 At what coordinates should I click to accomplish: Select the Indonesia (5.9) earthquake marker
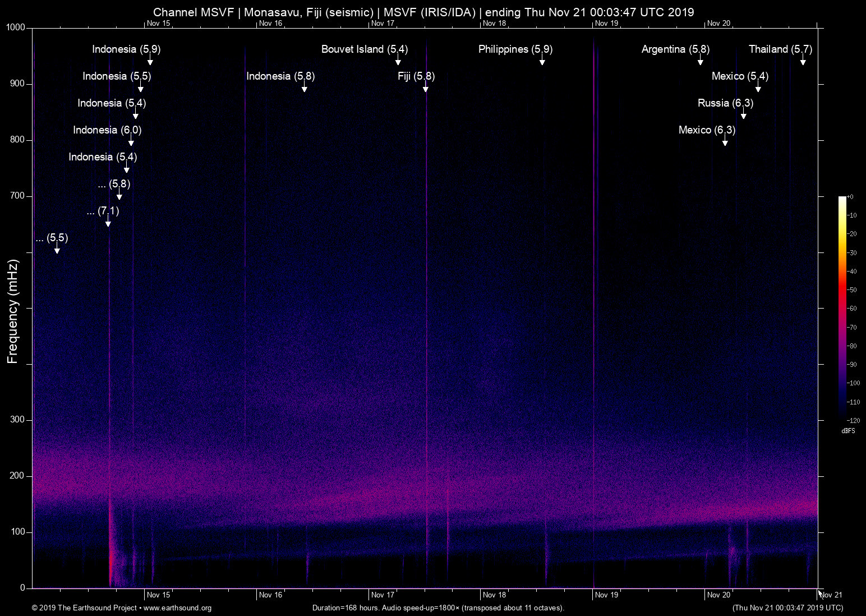click(x=126, y=49)
